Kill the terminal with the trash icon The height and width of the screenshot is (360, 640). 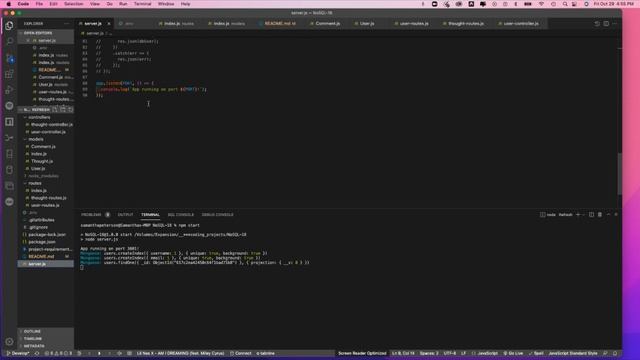pos(600,215)
